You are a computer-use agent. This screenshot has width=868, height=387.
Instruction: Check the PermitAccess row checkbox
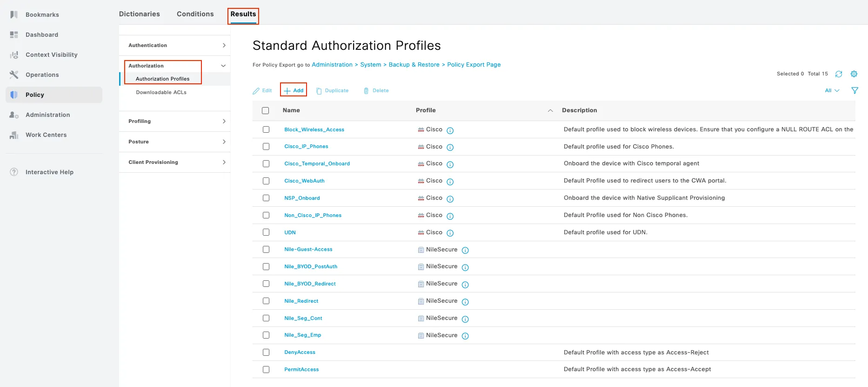coord(266,369)
